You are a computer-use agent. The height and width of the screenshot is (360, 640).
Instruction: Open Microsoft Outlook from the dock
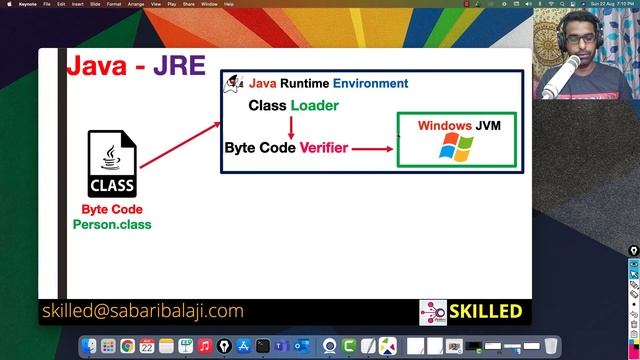(x=302, y=346)
